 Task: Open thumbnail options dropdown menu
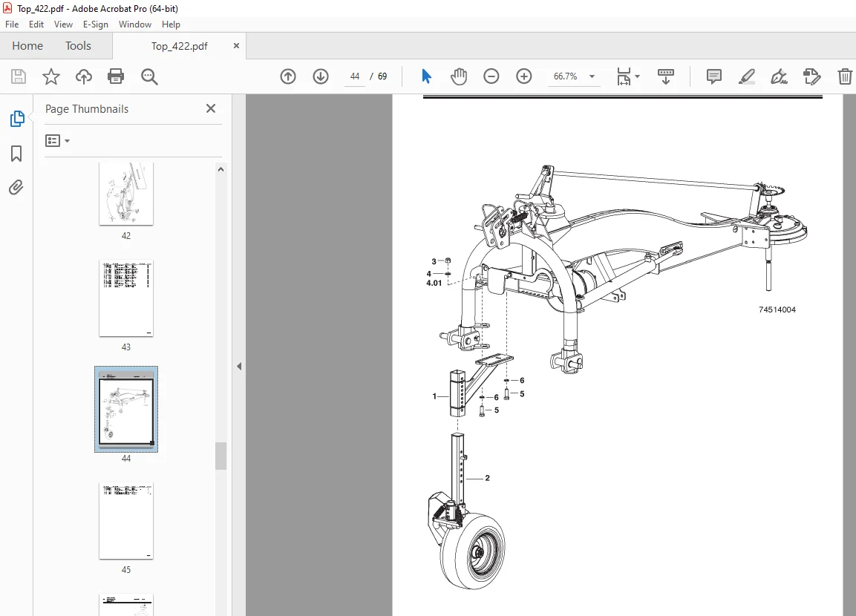point(57,141)
